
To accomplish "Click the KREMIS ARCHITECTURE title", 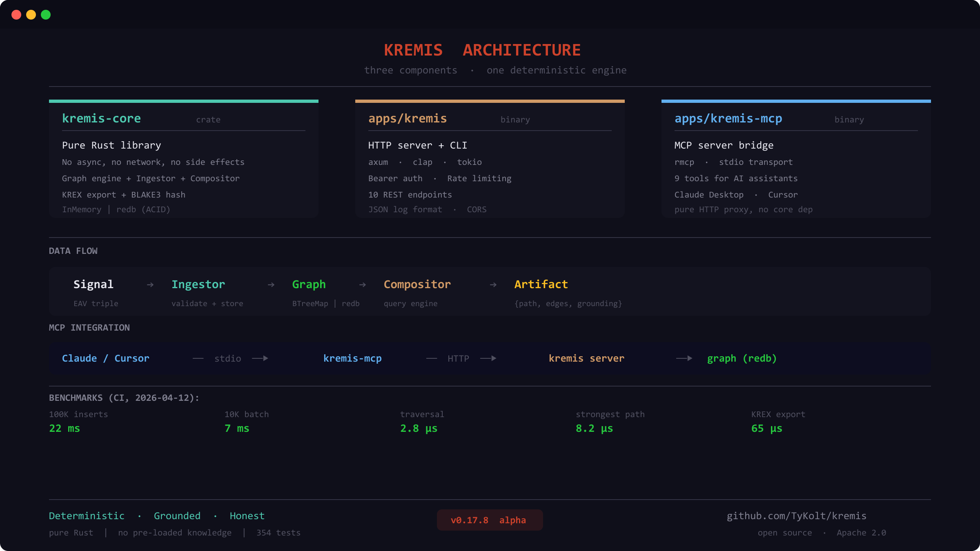I will coord(482,50).
